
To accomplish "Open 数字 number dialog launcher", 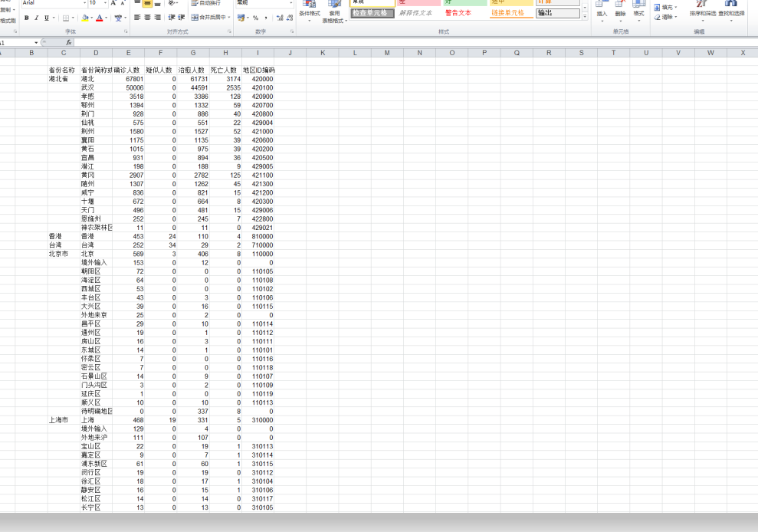I will coord(292,31).
